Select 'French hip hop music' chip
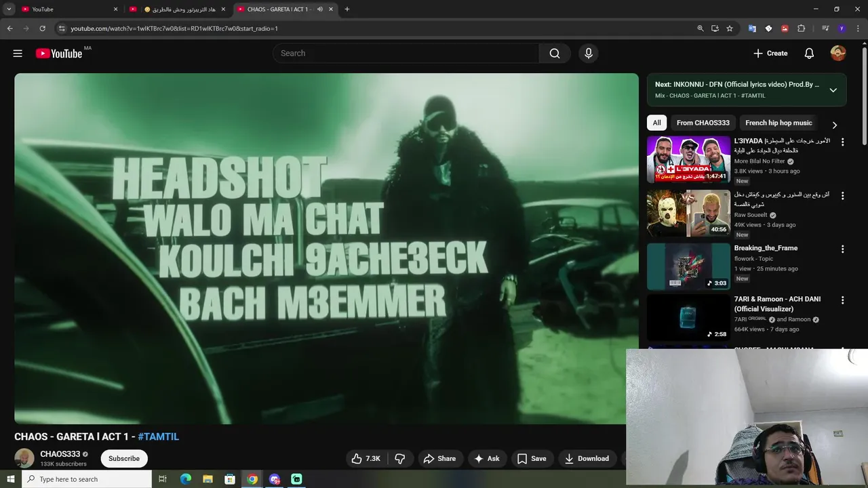 click(778, 123)
